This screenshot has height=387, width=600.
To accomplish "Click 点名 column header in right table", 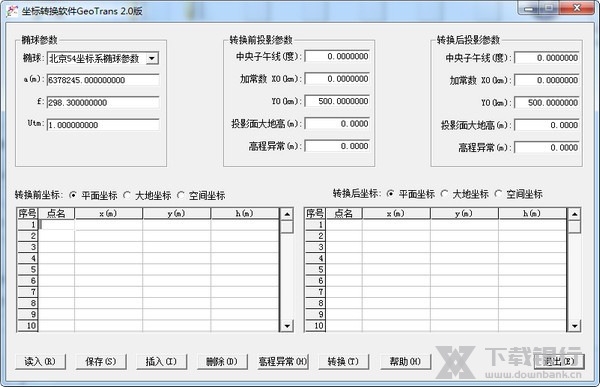I will pyautogui.click(x=344, y=214).
